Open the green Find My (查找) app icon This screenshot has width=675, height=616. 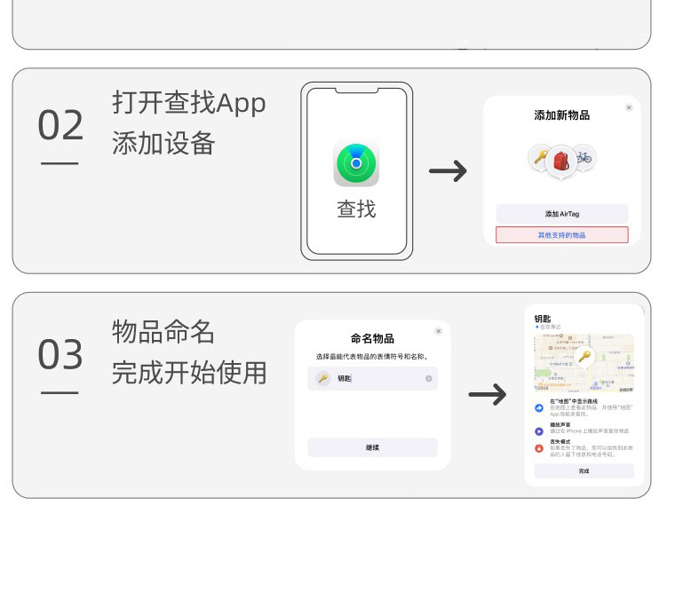click(356, 164)
